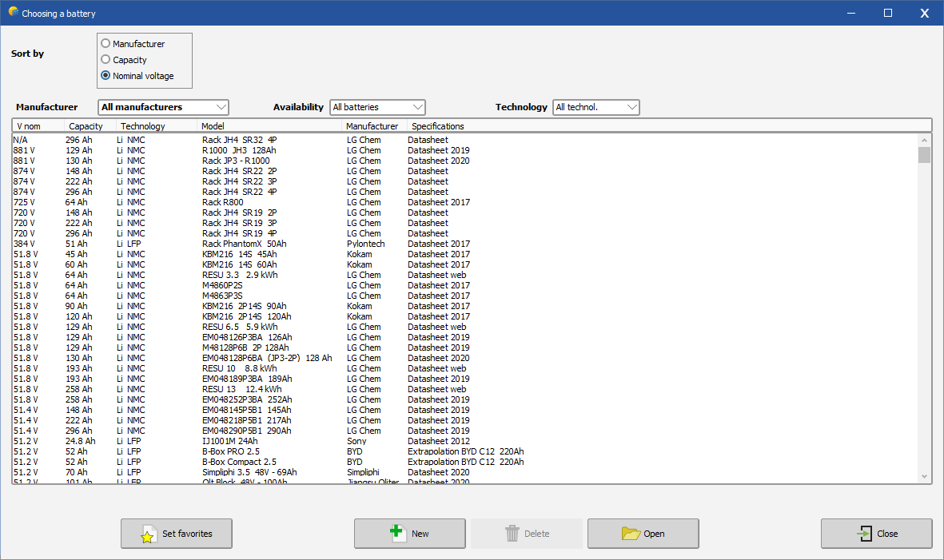Select the RESU 10 8.8 kWh row
Image resolution: width=944 pixels, height=560 pixels.
pos(464,368)
